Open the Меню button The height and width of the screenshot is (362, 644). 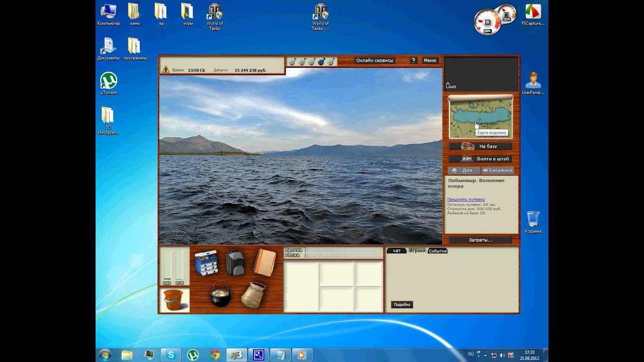pyautogui.click(x=430, y=60)
